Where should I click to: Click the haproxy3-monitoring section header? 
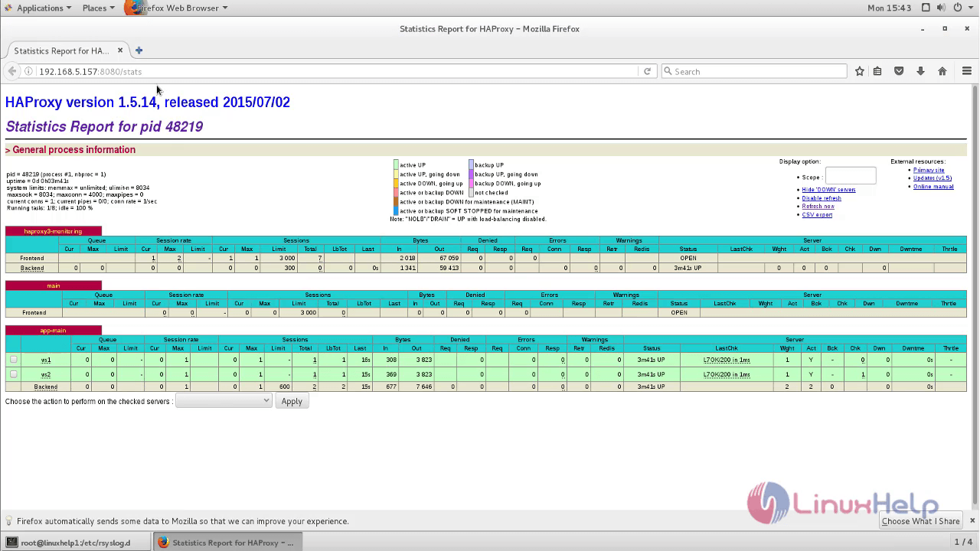click(x=53, y=231)
